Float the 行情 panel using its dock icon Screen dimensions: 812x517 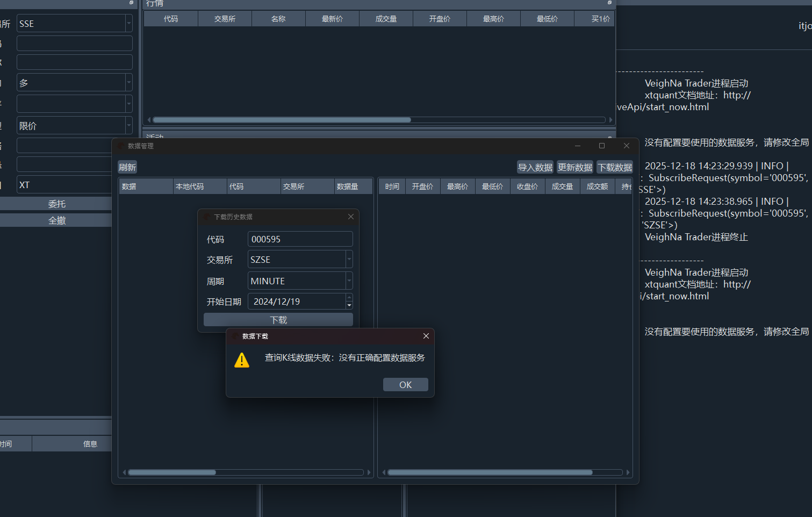609,3
